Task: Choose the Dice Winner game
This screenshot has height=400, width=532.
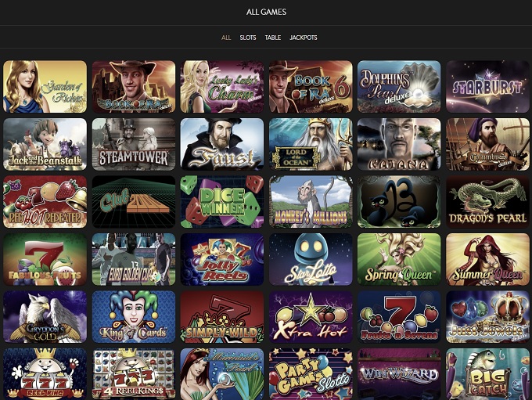Action: pyautogui.click(x=222, y=202)
